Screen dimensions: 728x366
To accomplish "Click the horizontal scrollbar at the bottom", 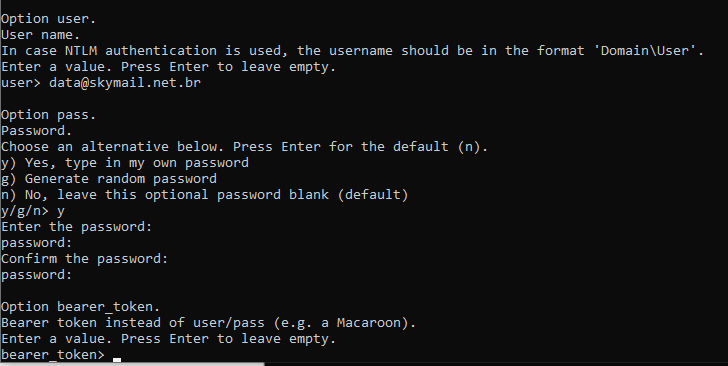I will click(x=132, y=364).
